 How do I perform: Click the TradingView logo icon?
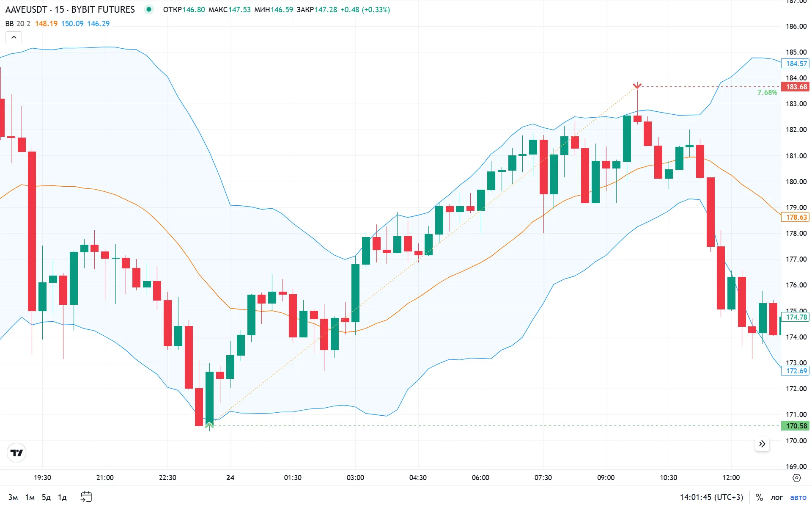[16, 453]
